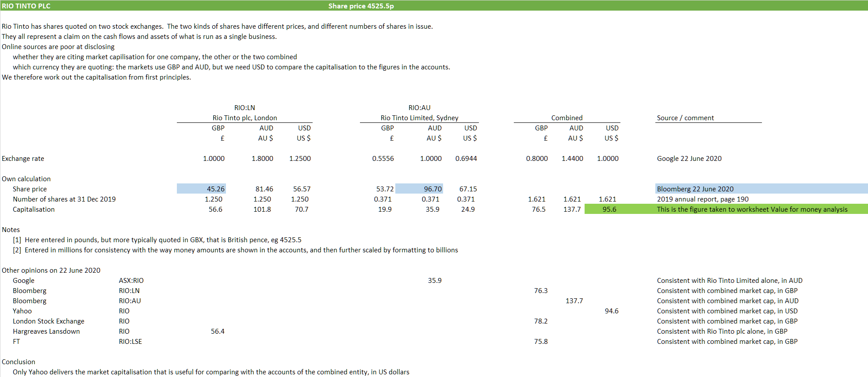Select the 'RIO TINTO PLC' title cell
Image resolution: width=868 pixels, height=377 pixels.
click(x=26, y=6)
